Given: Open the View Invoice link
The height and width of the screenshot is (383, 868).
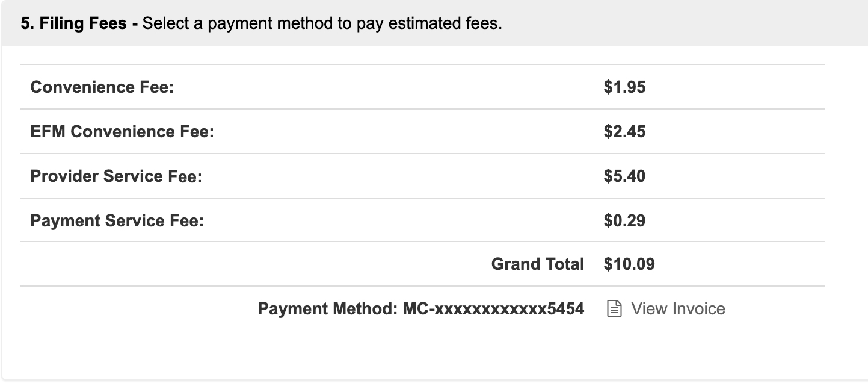Looking at the screenshot, I should coord(678,309).
